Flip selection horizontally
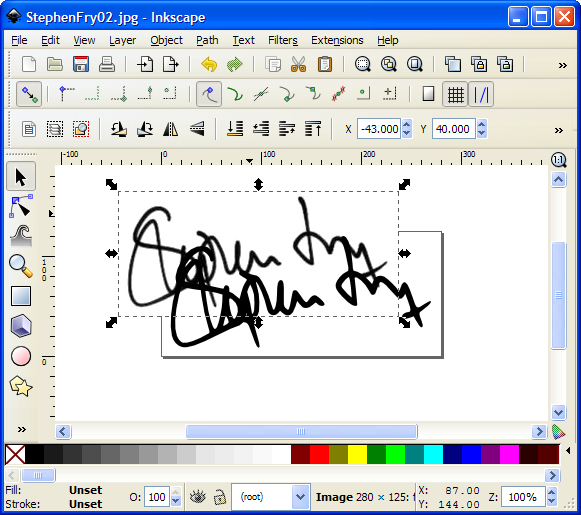Image resolution: width=581 pixels, height=515 pixels. point(171,129)
